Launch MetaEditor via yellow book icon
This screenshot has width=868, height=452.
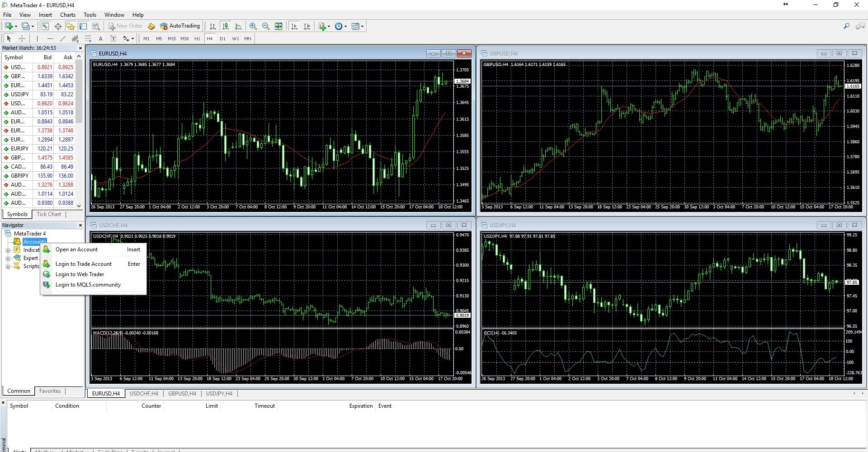click(151, 26)
